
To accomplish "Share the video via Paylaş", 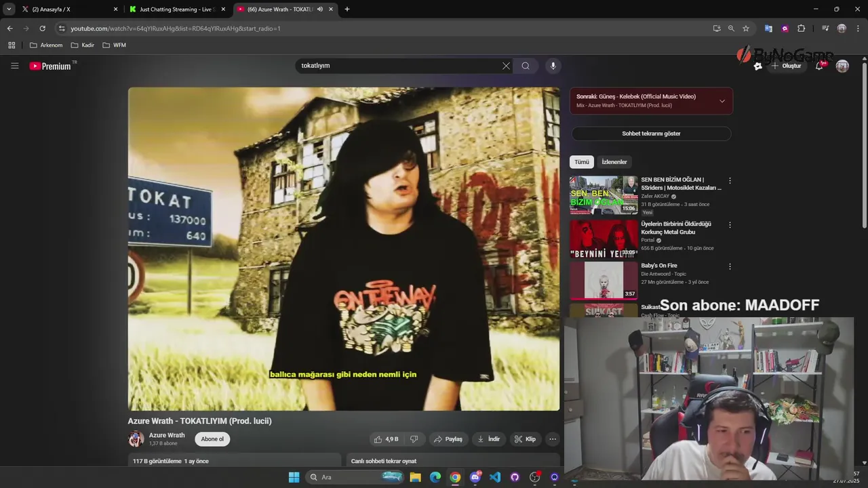I will click(x=448, y=439).
